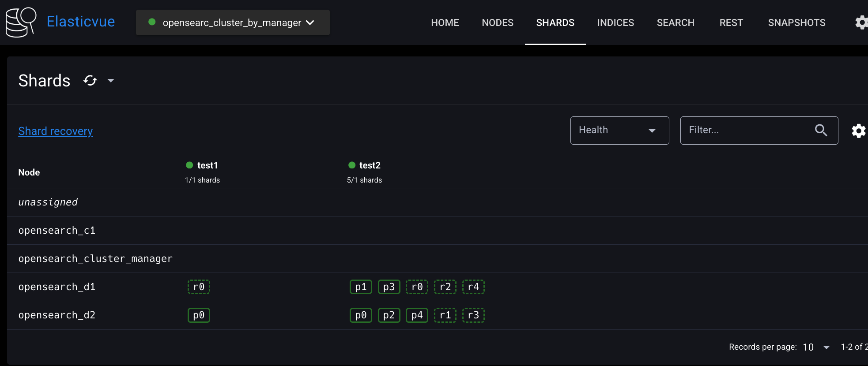The width and height of the screenshot is (868, 366).
Task: Click the filter search magnifier icon
Action: point(821,130)
